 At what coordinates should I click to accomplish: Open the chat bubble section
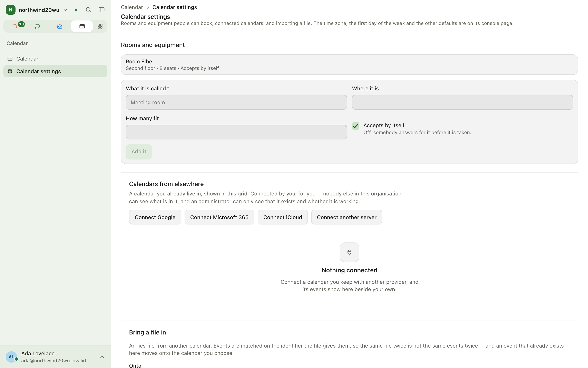[37, 26]
